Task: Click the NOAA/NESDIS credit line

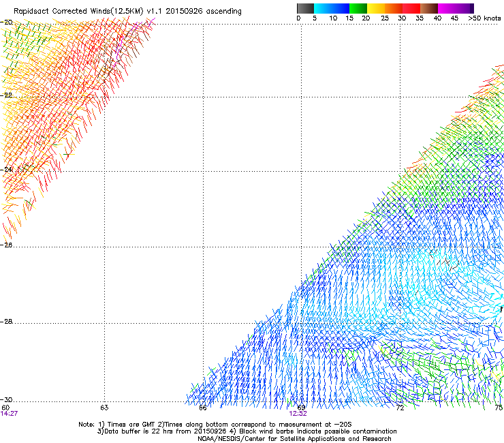Action: pyautogui.click(x=294, y=439)
